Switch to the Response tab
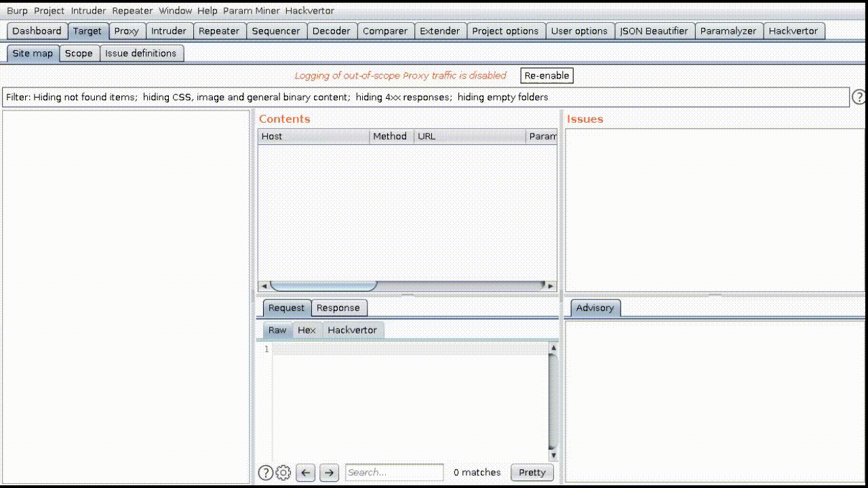Image resolution: width=868 pixels, height=488 pixels. (338, 308)
